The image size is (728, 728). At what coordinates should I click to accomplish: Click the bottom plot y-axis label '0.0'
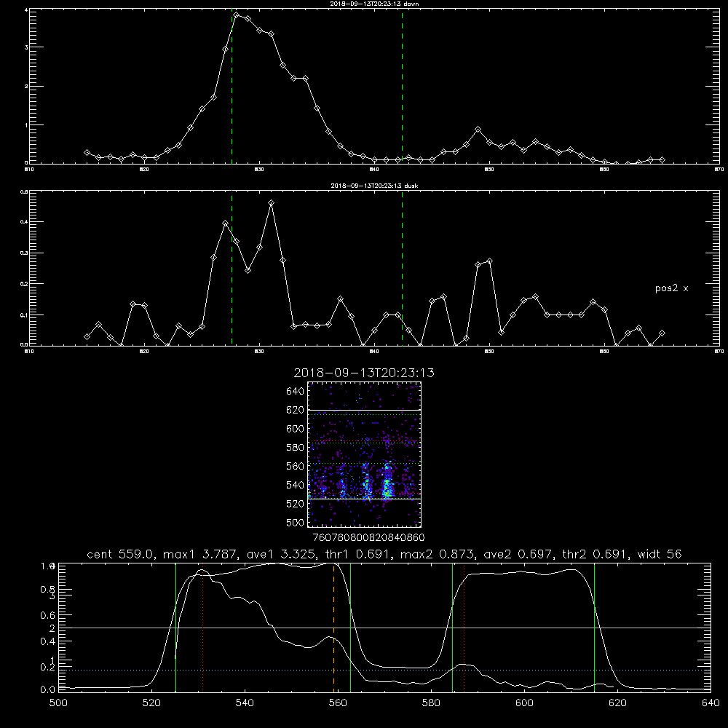47,690
